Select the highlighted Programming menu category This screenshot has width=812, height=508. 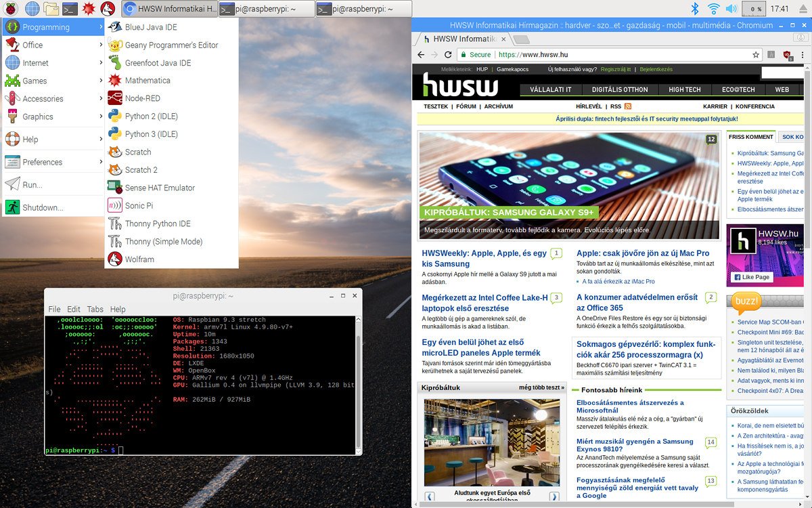point(53,27)
